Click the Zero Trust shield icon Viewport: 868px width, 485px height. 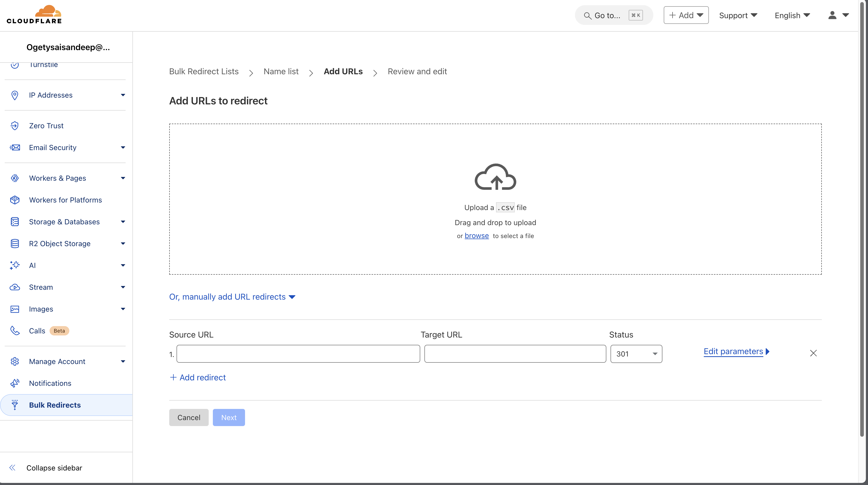15,126
